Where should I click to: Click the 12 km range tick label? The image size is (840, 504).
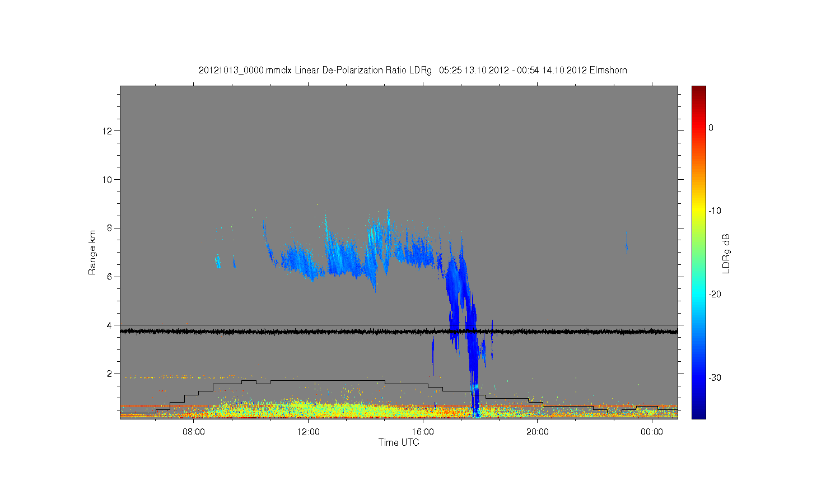[x=108, y=131]
